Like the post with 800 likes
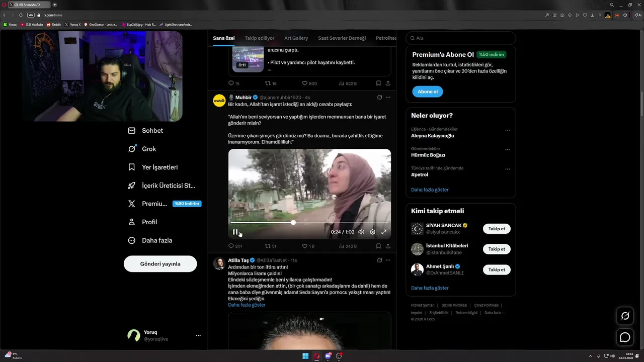This screenshot has width=644, height=362. pyautogui.click(x=309, y=83)
